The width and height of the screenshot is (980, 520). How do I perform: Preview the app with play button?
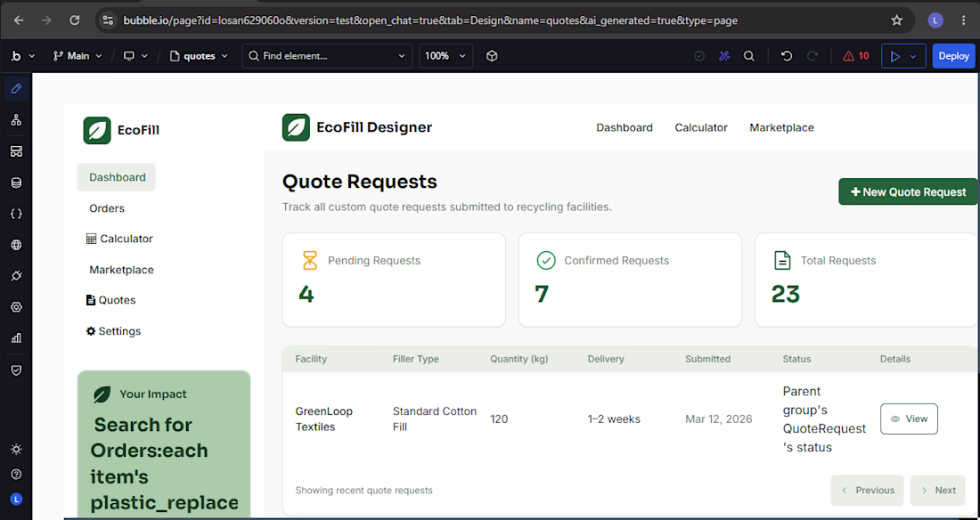(895, 56)
